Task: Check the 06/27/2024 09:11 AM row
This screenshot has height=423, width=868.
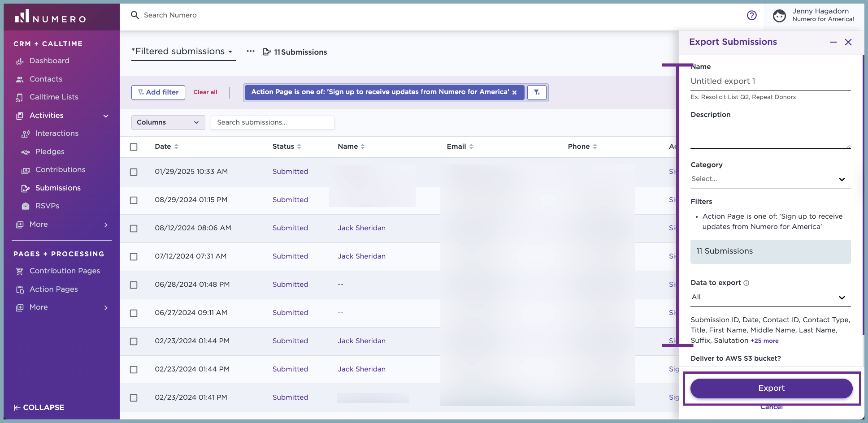Action: pos(134,313)
